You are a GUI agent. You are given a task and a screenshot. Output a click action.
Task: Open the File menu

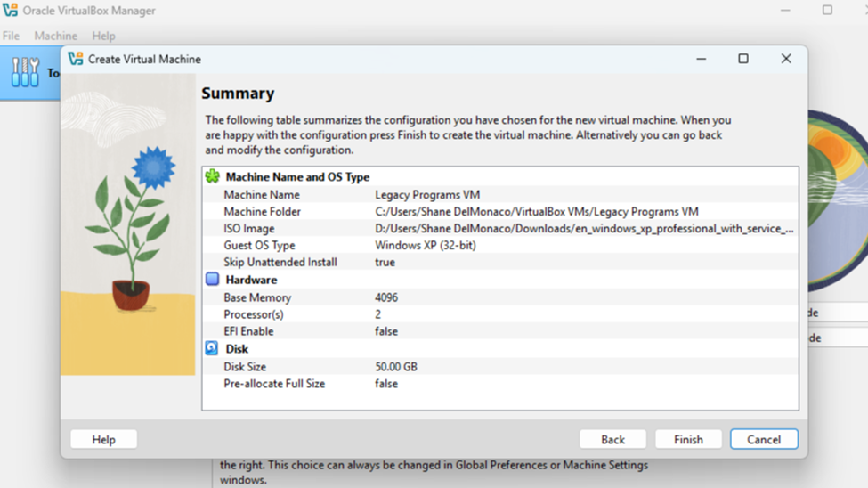11,36
